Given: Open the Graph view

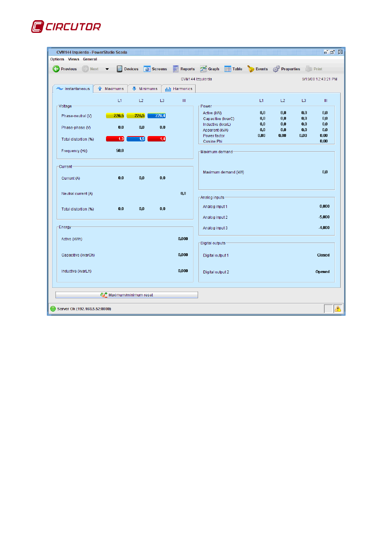Looking at the screenshot, I should pyautogui.click(x=210, y=69).
